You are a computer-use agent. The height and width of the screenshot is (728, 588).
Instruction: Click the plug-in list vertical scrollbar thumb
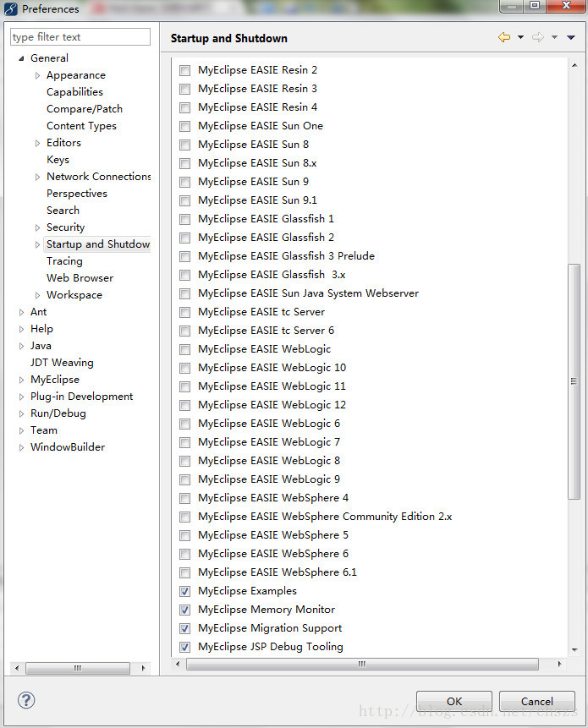click(x=574, y=381)
